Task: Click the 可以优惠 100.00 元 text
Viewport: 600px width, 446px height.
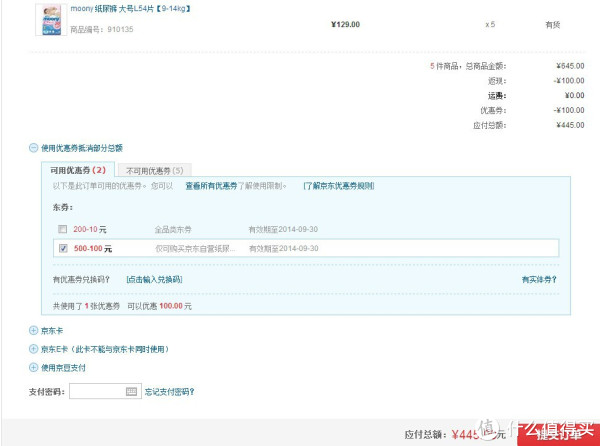Action: click(x=160, y=306)
